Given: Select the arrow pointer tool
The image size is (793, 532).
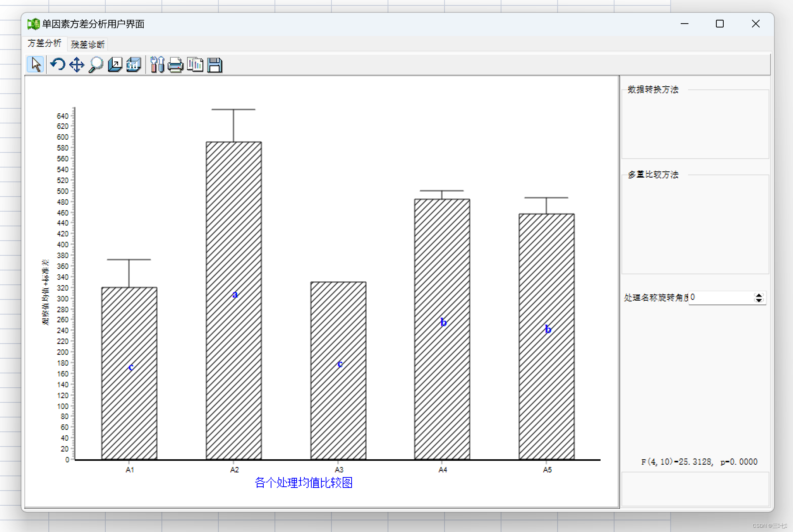Looking at the screenshot, I should pos(36,65).
